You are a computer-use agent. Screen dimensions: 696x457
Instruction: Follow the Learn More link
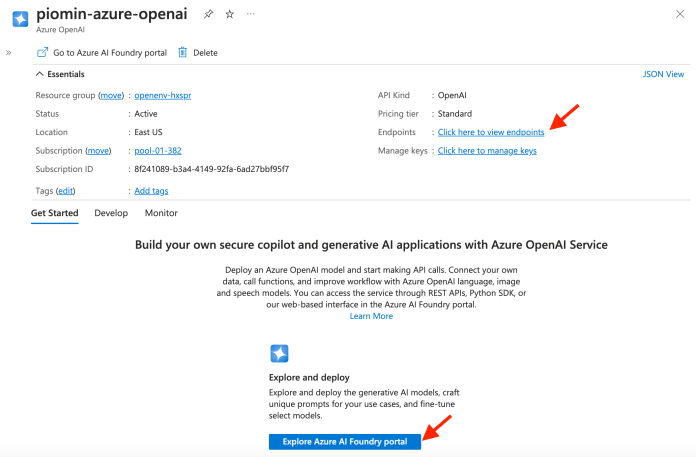pyautogui.click(x=371, y=316)
